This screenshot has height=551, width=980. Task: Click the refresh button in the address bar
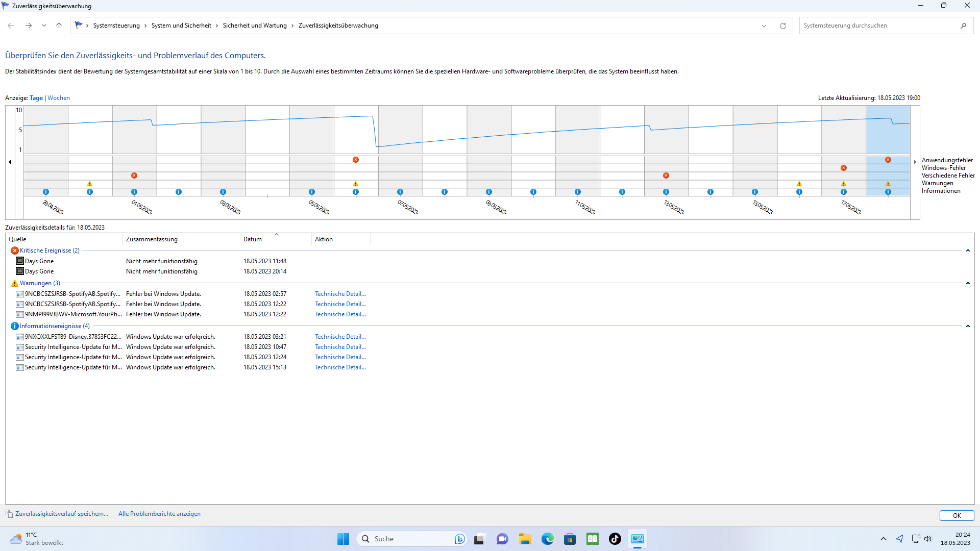coord(782,26)
